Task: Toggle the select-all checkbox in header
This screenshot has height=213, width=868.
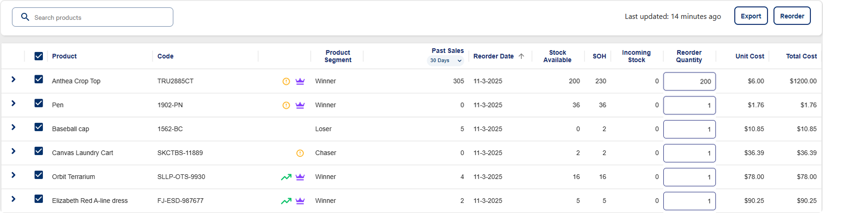Action: click(39, 56)
